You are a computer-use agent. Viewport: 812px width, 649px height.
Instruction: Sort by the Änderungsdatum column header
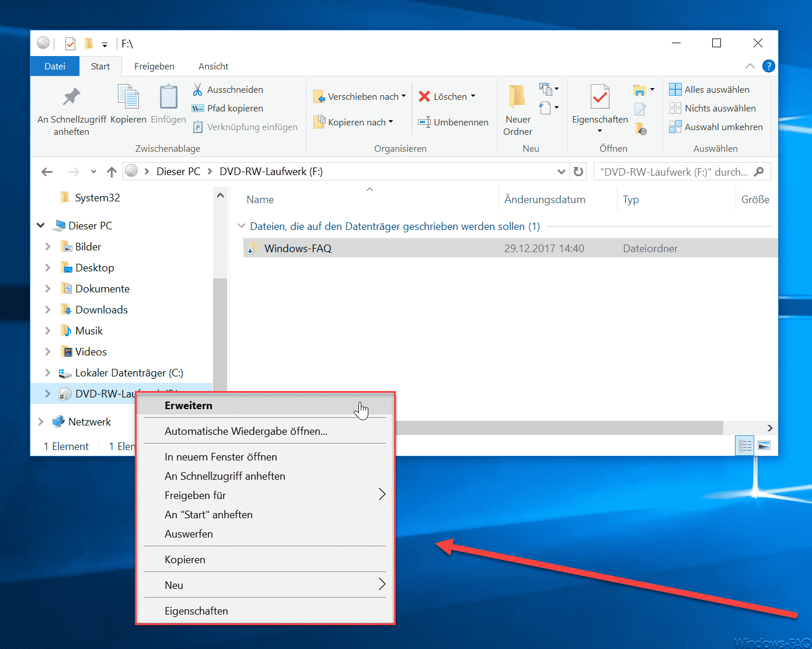[545, 199]
